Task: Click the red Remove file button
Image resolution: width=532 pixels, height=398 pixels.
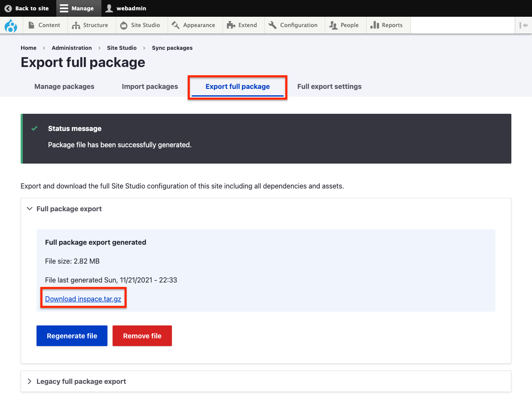Action: click(142, 336)
